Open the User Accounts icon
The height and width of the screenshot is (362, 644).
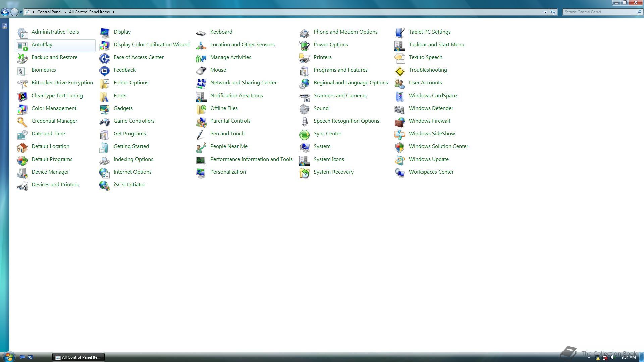tap(400, 84)
